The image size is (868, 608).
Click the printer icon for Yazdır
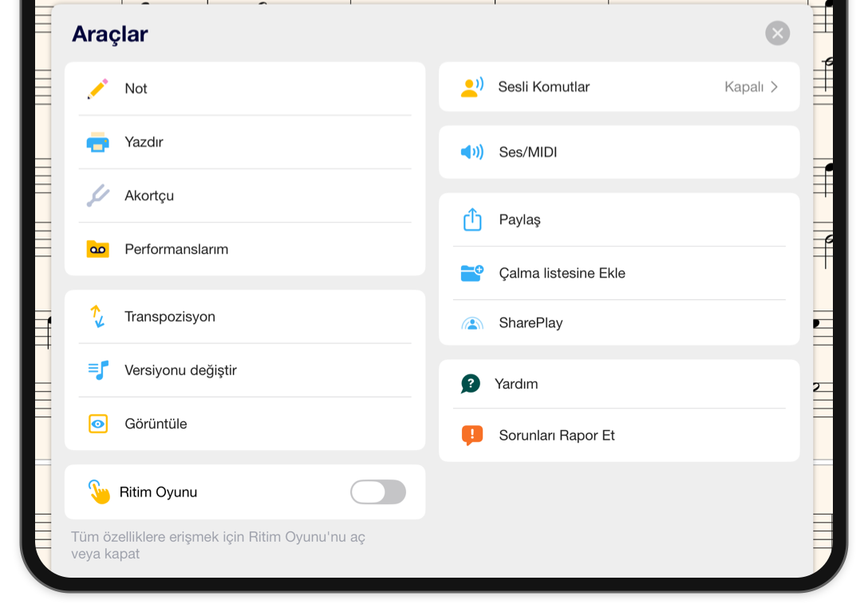click(98, 142)
